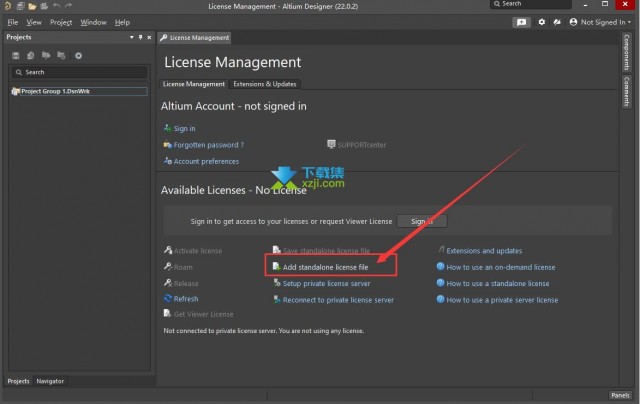This screenshot has height=404, width=640.
Task: Open Projects panel settings gear
Action: point(78,55)
